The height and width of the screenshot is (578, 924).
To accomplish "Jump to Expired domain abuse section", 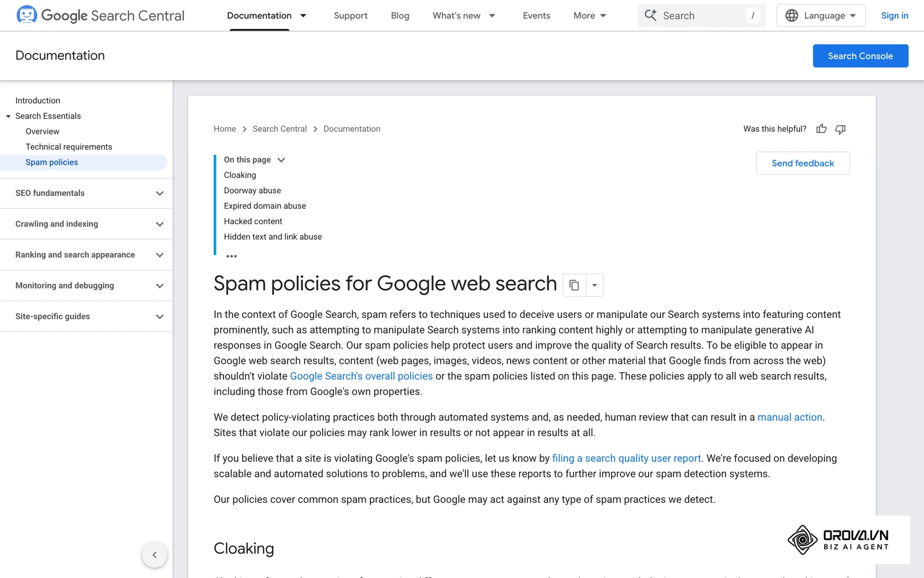I will coord(265,206).
